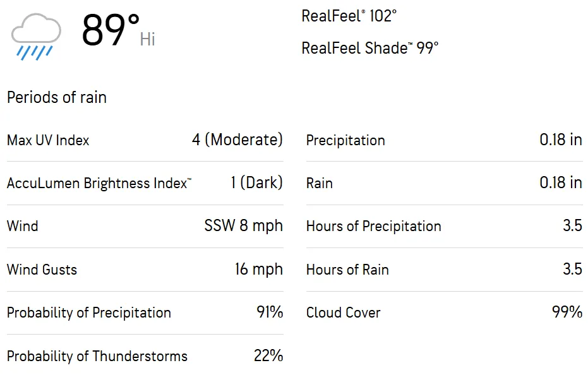Click the Hours of Rain label
This screenshot has width=588, height=375.
point(347,270)
